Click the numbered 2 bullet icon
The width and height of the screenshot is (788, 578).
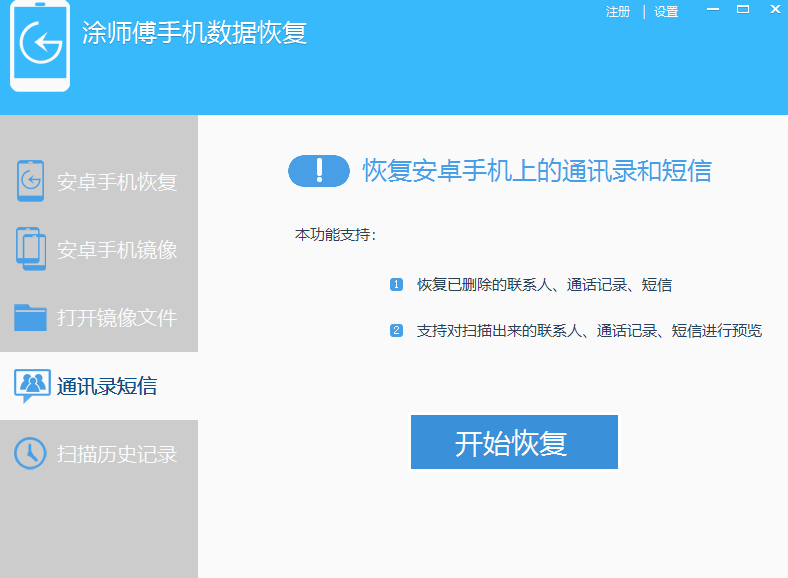coord(396,330)
